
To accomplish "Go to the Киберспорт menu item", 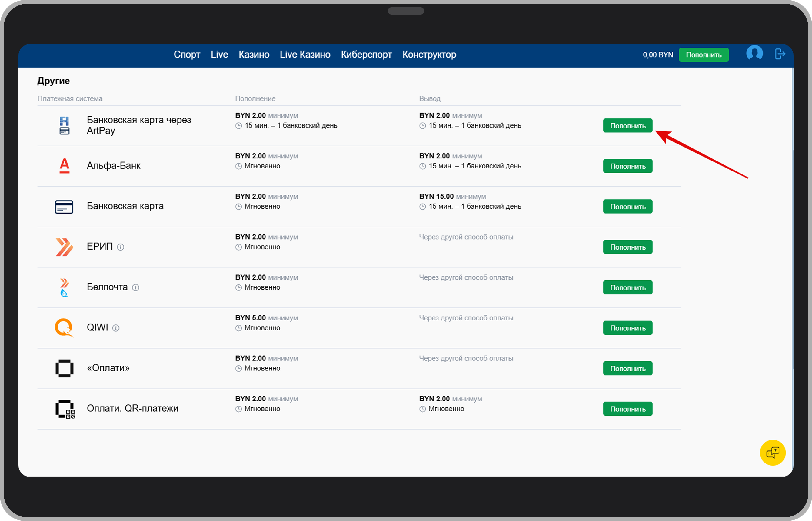I will [366, 55].
